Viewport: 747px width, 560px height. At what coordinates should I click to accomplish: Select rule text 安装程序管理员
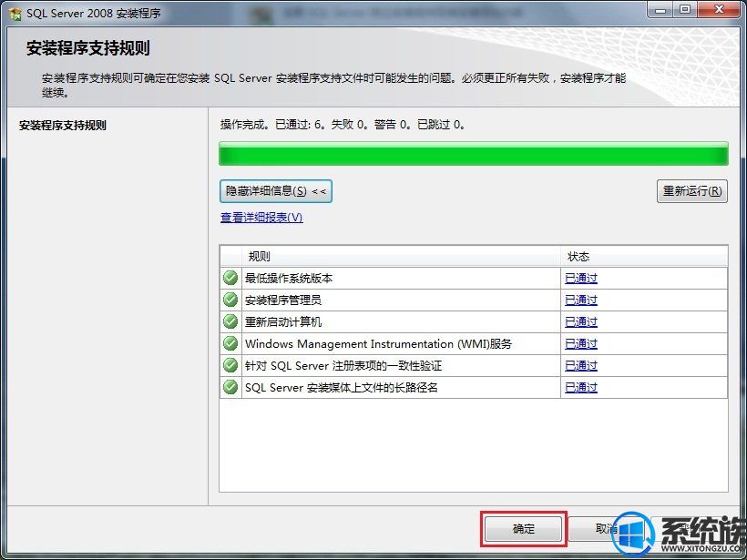point(283,300)
